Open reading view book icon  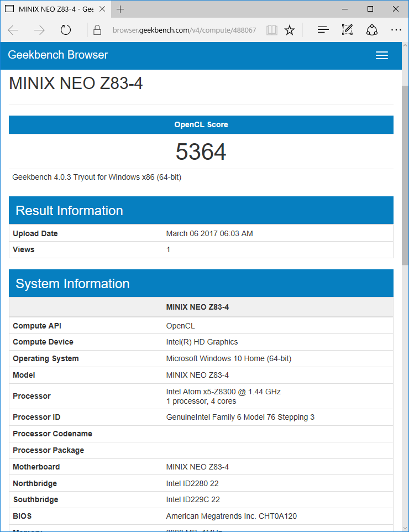coord(271,30)
